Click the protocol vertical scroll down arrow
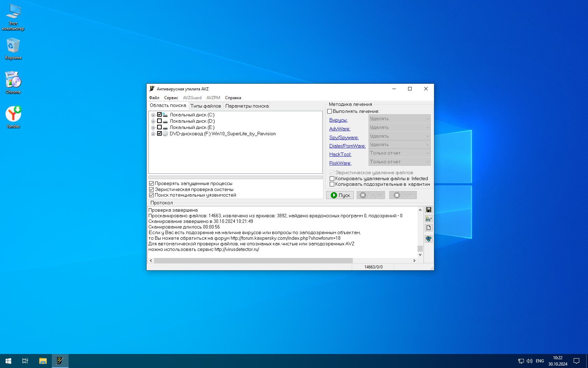The image size is (588, 368). coord(420,255)
